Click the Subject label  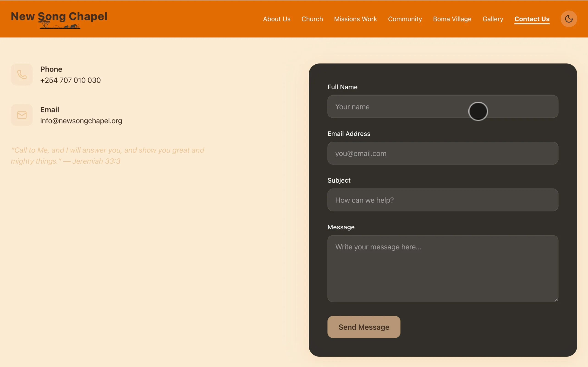pos(339,181)
